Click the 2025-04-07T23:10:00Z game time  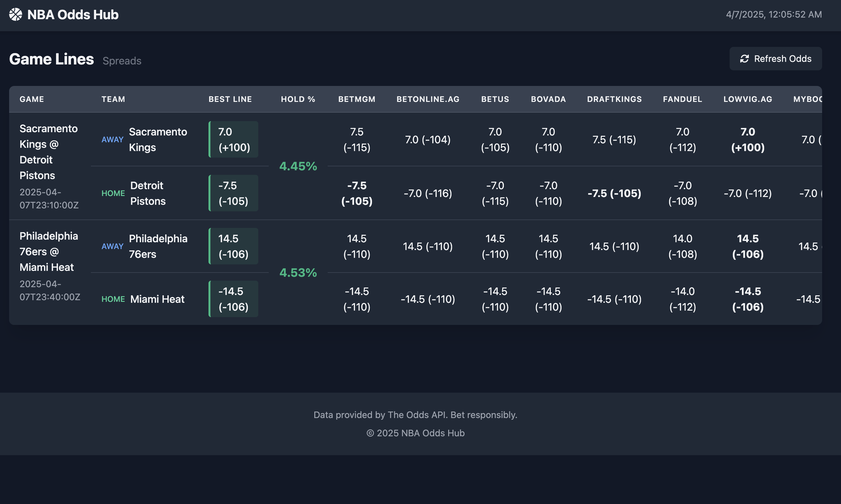click(x=49, y=199)
